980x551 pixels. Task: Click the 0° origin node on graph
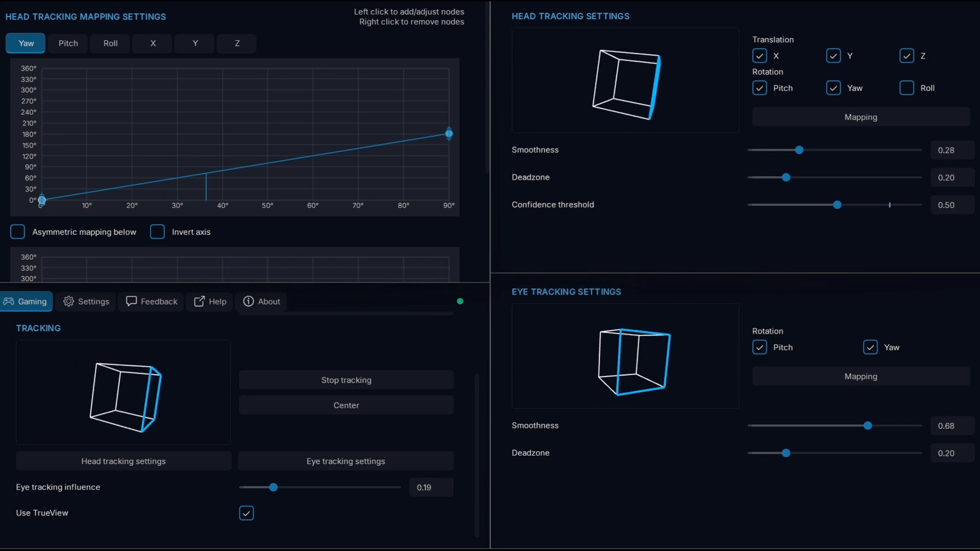pos(42,200)
